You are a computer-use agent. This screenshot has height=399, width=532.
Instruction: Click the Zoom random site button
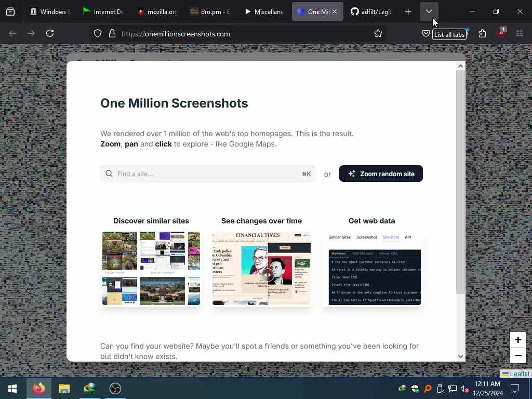coord(381,174)
